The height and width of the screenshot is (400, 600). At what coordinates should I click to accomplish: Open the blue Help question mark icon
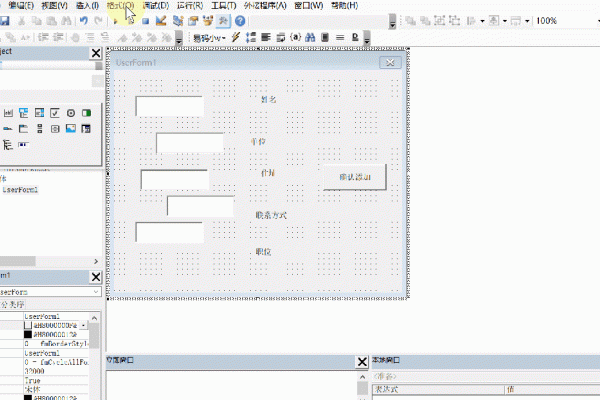click(240, 21)
